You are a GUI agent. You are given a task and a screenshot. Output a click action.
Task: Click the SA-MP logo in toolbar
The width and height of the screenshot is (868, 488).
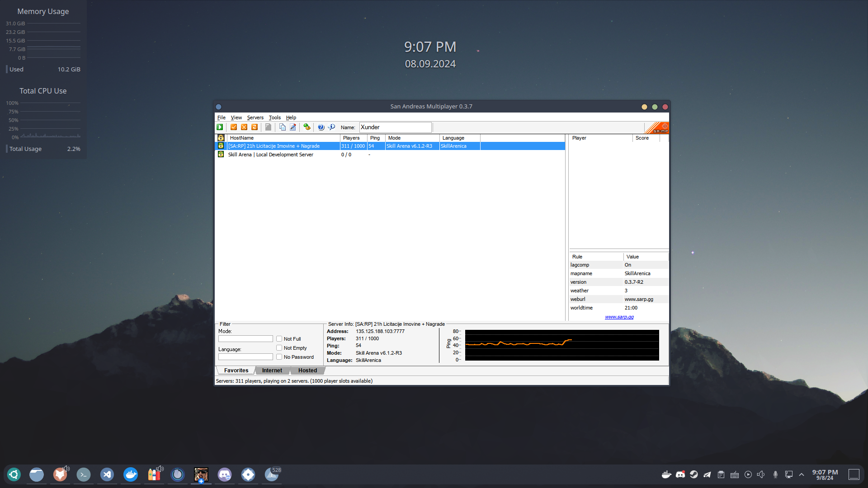coord(656,127)
